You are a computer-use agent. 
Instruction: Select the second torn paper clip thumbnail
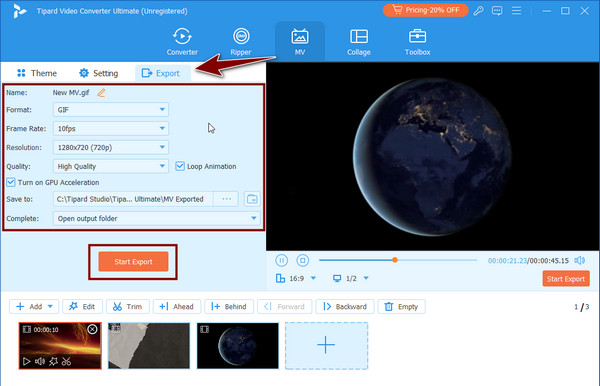point(149,345)
